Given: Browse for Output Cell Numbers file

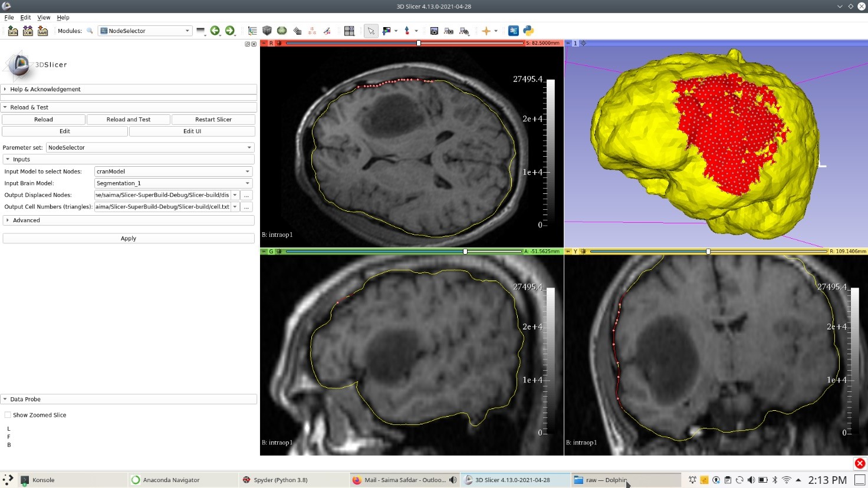Looking at the screenshot, I should (246, 207).
